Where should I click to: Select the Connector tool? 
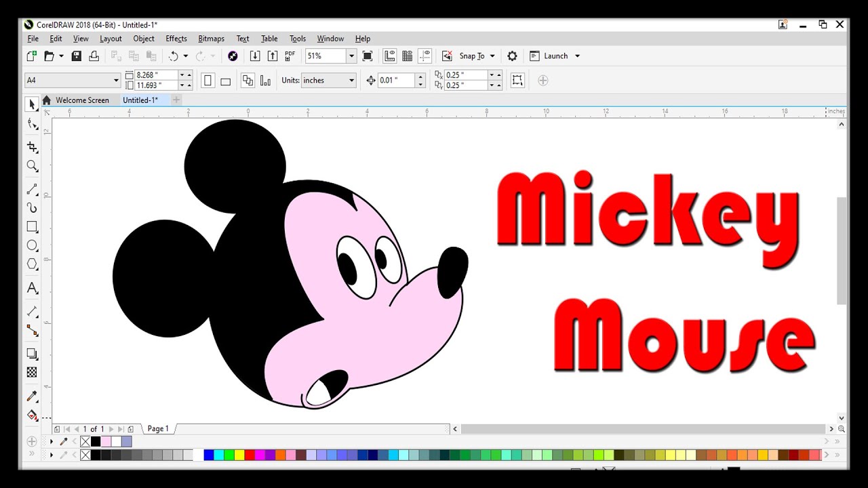pyautogui.click(x=32, y=330)
